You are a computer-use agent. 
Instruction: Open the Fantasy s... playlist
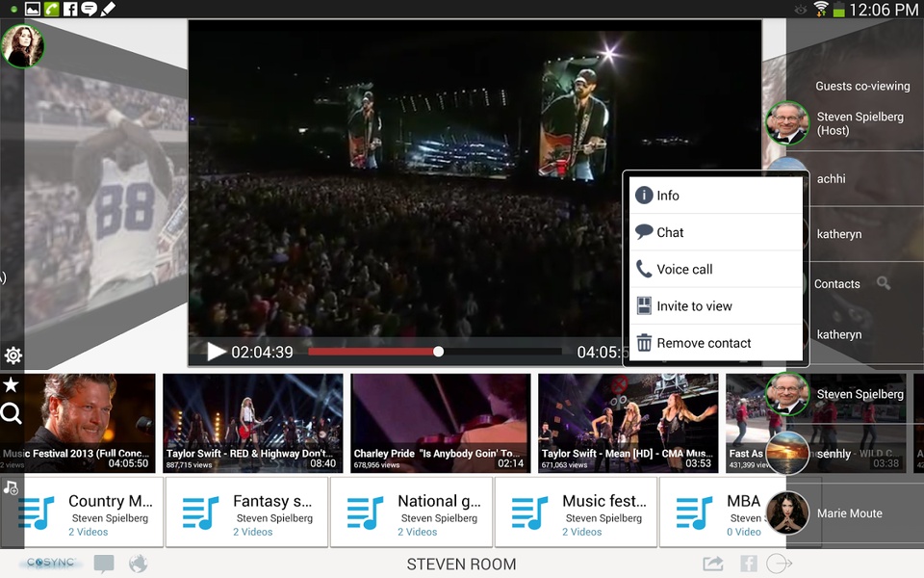246,512
